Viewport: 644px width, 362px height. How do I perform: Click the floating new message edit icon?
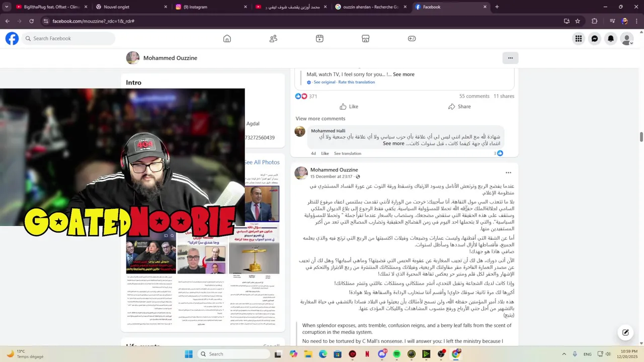click(625, 332)
